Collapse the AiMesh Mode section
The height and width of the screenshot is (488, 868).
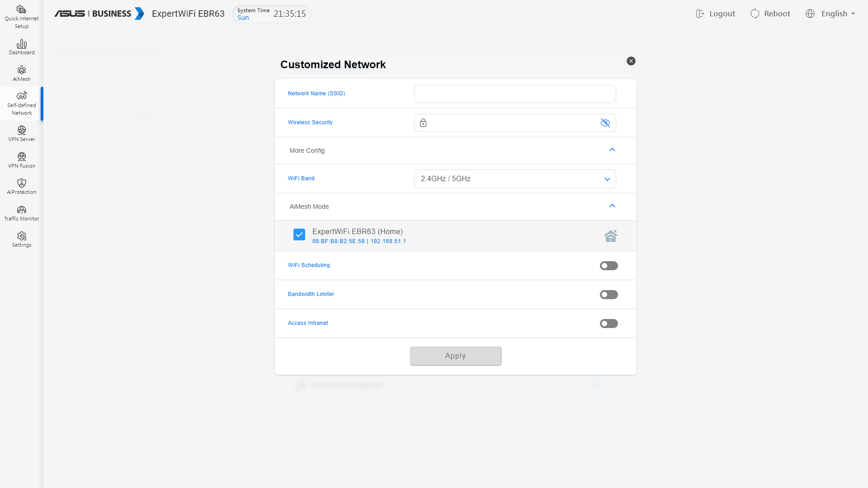(x=612, y=206)
